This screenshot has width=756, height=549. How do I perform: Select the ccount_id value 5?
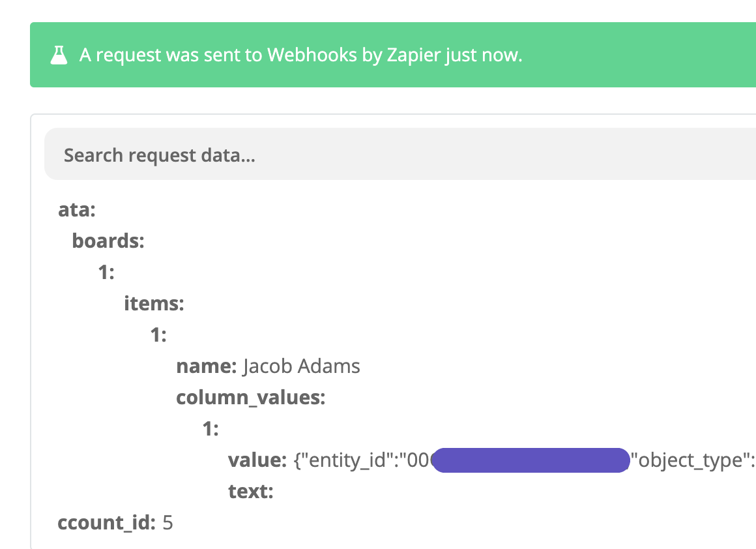[x=167, y=523]
